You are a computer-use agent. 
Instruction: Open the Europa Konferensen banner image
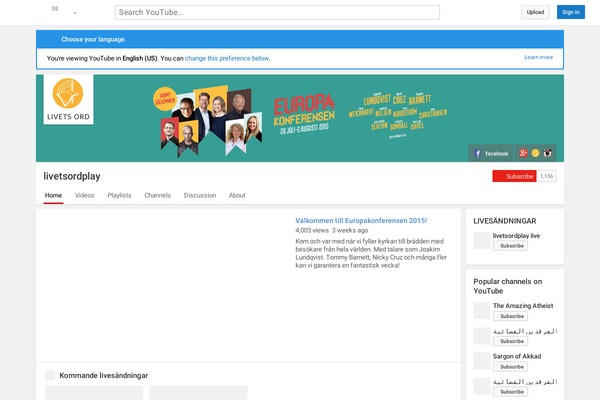[x=300, y=118]
